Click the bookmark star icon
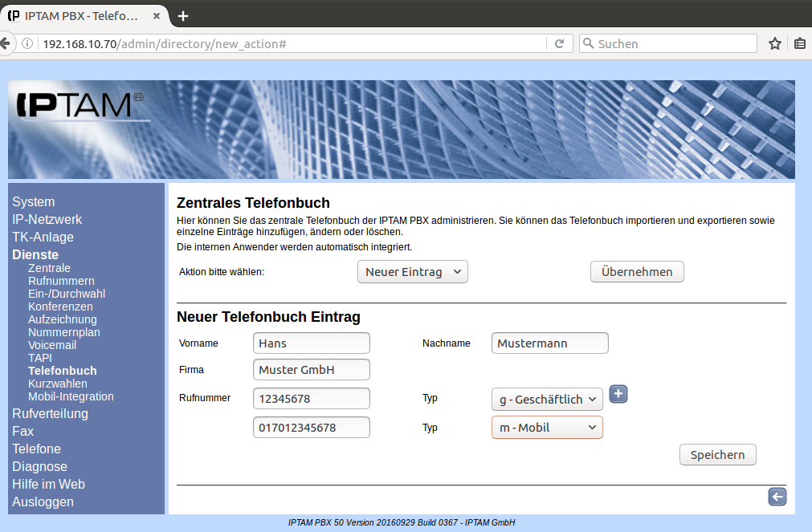The height and width of the screenshot is (532, 812). [774, 43]
